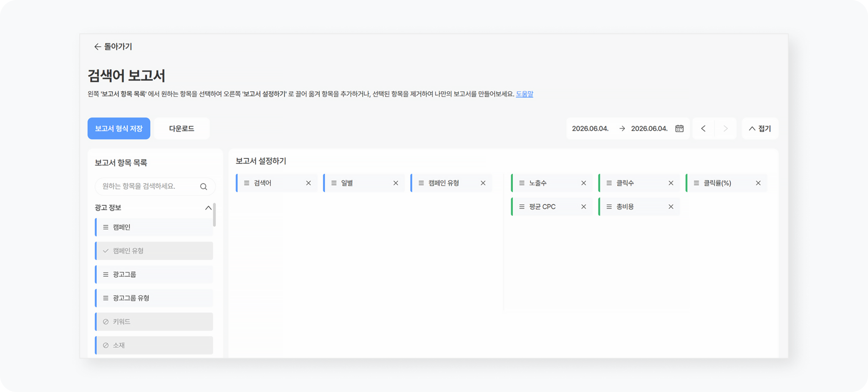Click the search magnifier icon

click(204, 186)
